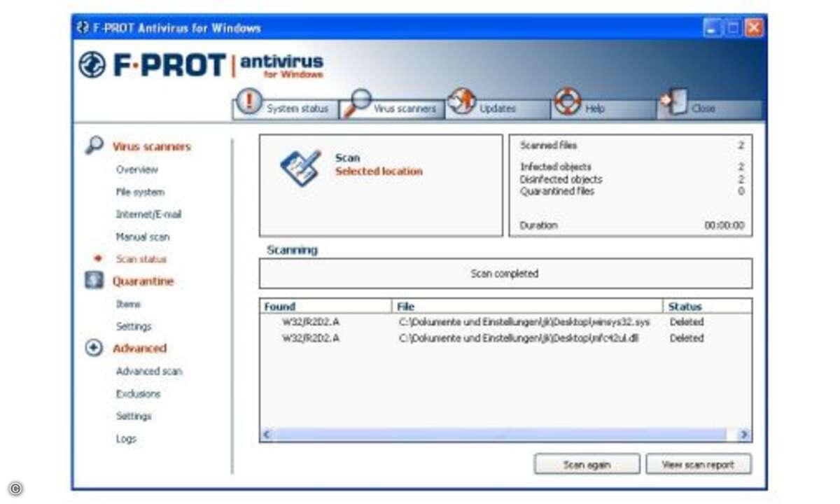The image size is (840, 504).
Task: Click the magnifier icon on Virus scanners tab
Action: click(359, 103)
